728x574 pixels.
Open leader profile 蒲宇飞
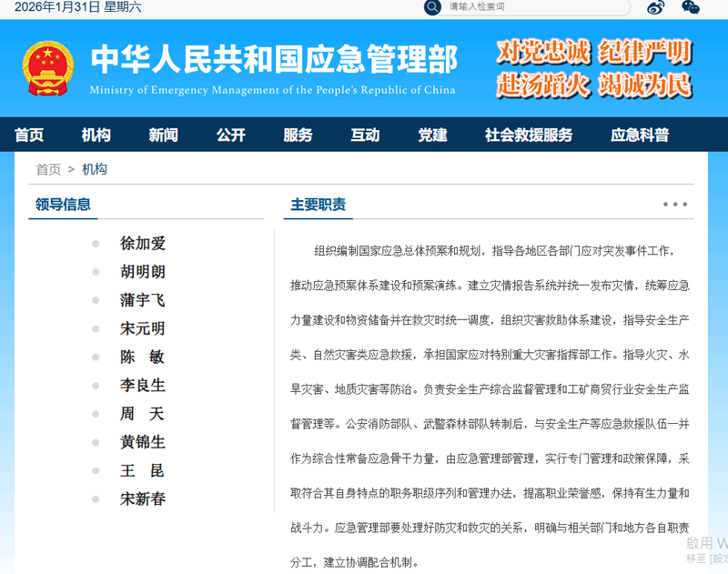[x=143, y=300]
